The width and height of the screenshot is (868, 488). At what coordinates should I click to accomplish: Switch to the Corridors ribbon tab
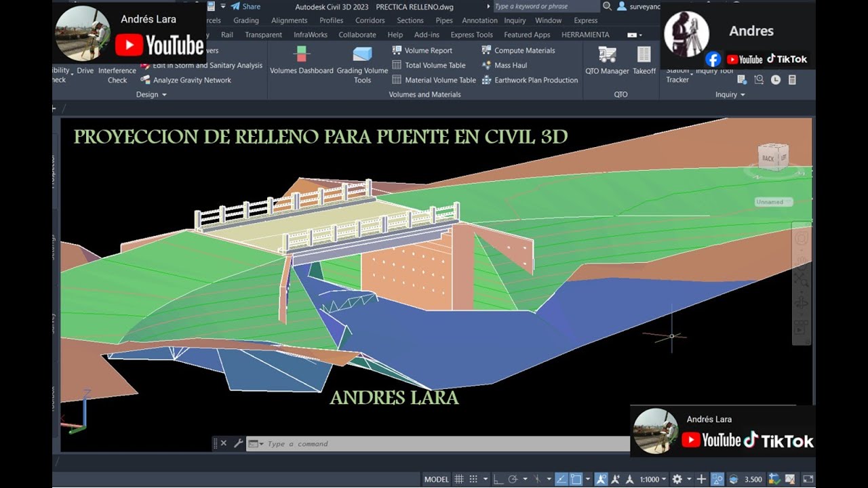[x=370, y=20]
